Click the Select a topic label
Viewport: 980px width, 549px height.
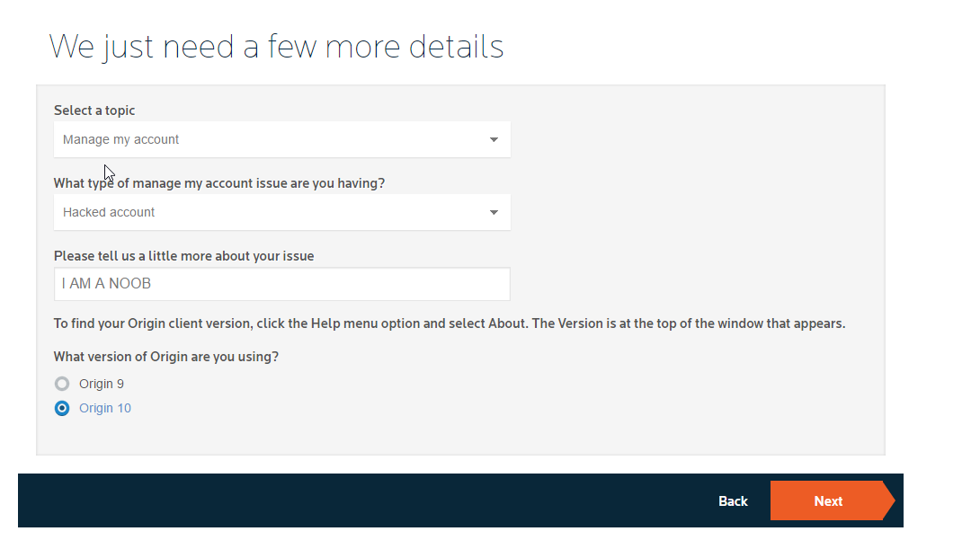pyautogui.click(x=94, y=111)
